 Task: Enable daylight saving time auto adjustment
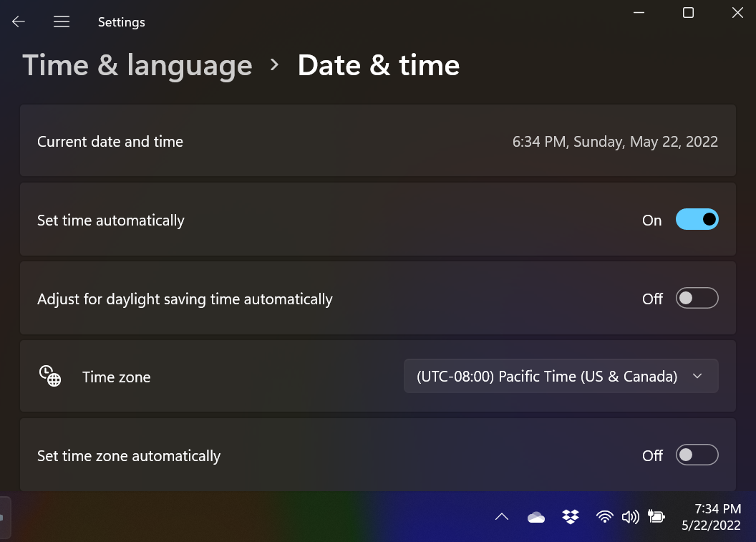(697, 298)
